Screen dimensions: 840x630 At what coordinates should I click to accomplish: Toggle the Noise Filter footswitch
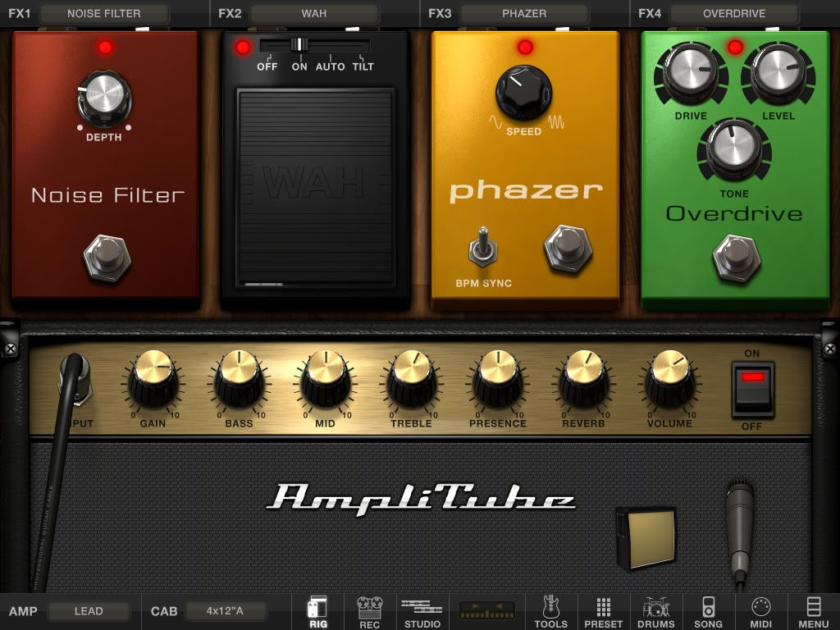(x=107, y=258)
